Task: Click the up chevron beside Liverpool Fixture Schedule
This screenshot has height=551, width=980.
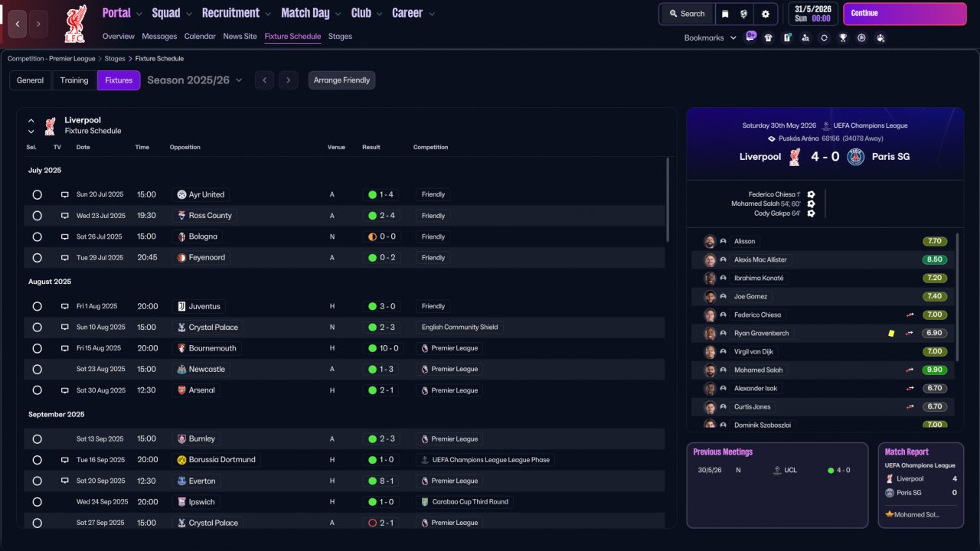Action: 31,120
